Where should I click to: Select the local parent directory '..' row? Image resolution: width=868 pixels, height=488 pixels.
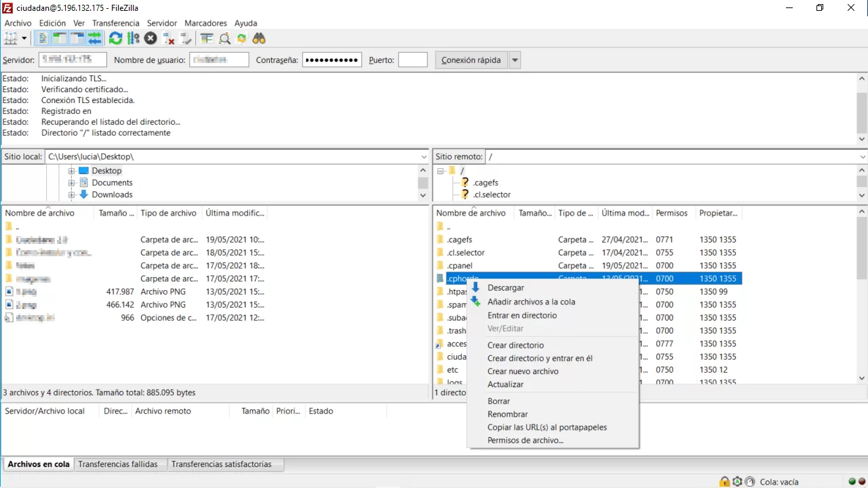pos(135,226)
